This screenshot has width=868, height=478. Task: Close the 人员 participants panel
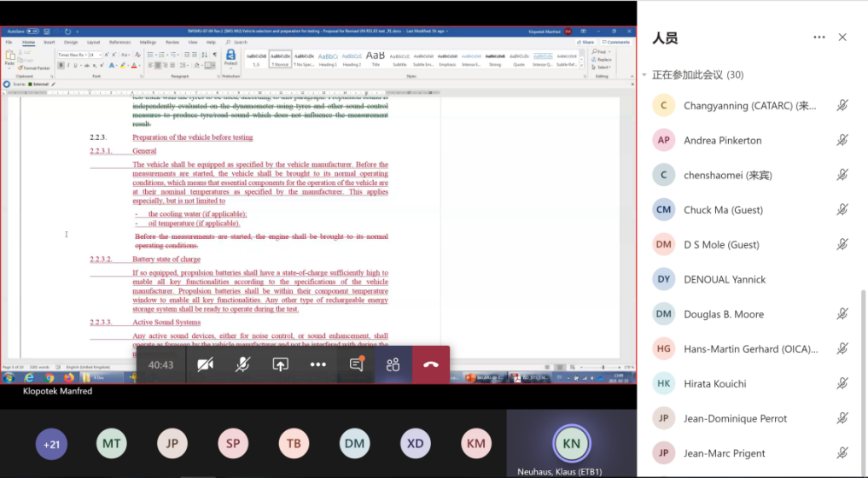coord(842,38)
